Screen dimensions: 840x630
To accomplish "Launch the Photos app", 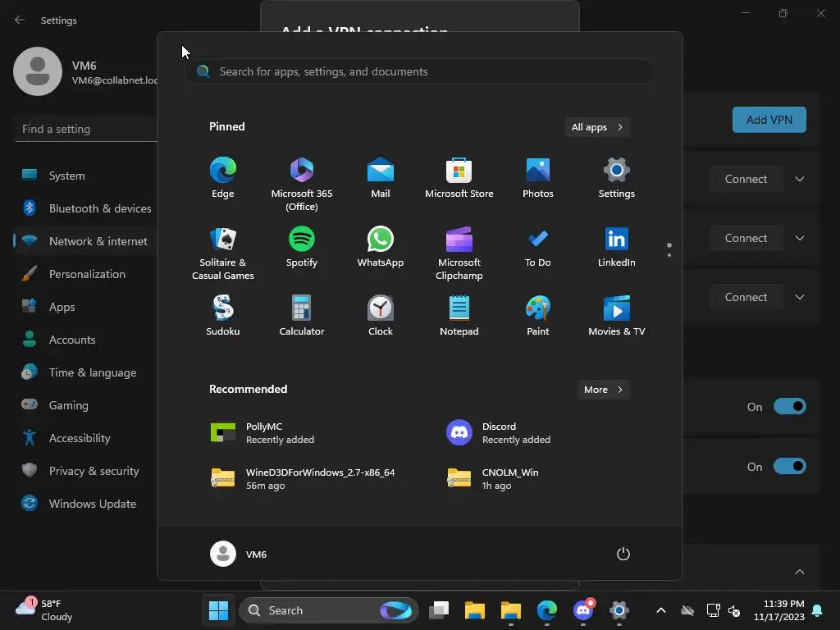I will [x=538, y=178].
